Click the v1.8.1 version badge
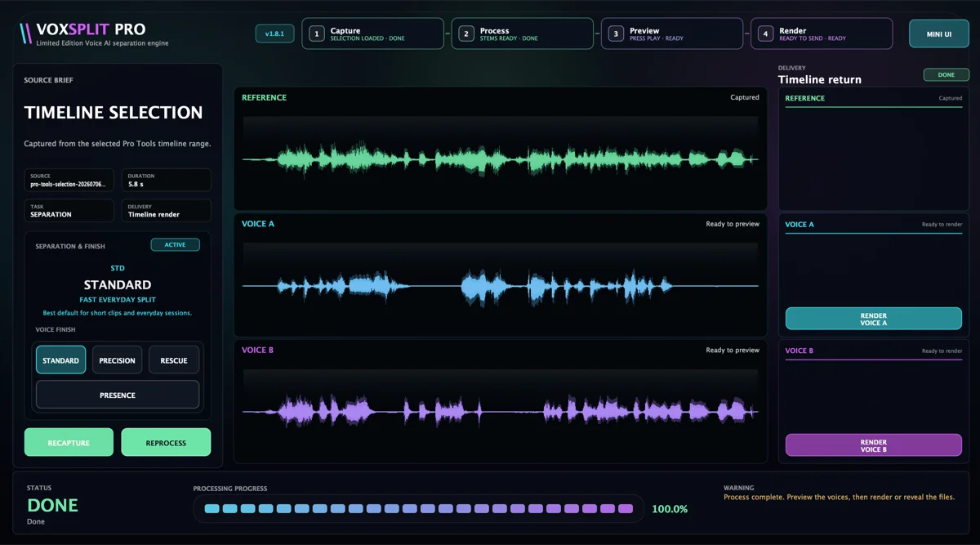This screenshot has height=545, width=980. pyautogui.click(x=274, y=34)
